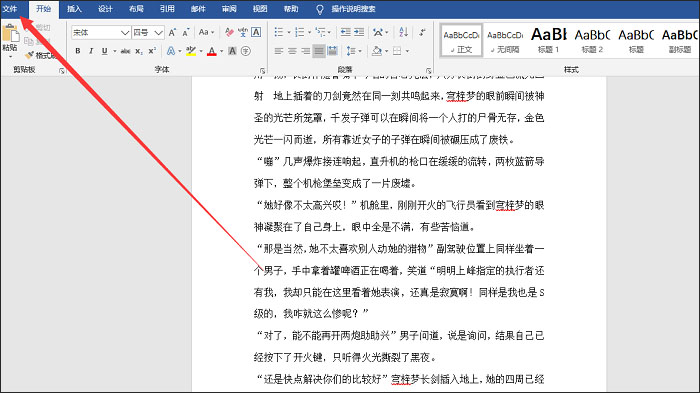700x393 pixels.
Task: Open the 视图 (View) tab
Action: click(x=260, y=8)
